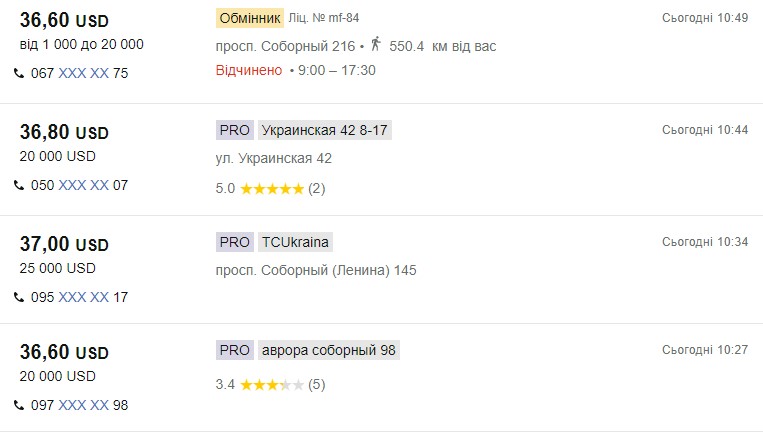Open the TCUkraina exchanger profile
763x432 pixels.
[295, 242]
